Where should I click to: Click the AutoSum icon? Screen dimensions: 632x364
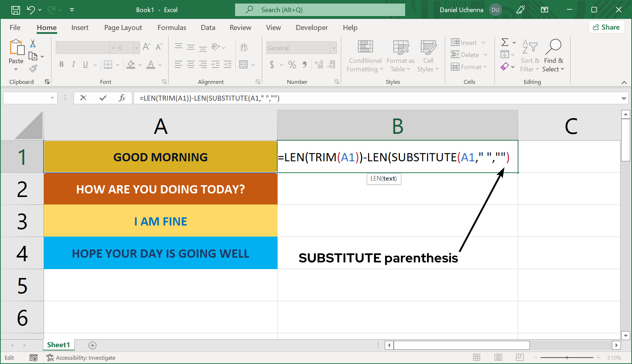(504, 42)
